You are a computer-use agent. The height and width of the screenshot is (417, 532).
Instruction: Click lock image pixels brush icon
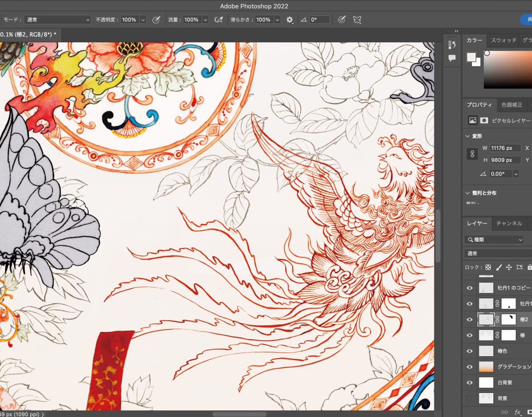point(498,268)
